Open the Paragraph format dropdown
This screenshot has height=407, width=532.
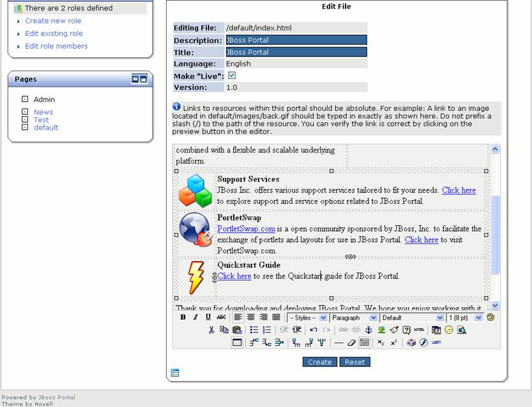coord(353,318)
